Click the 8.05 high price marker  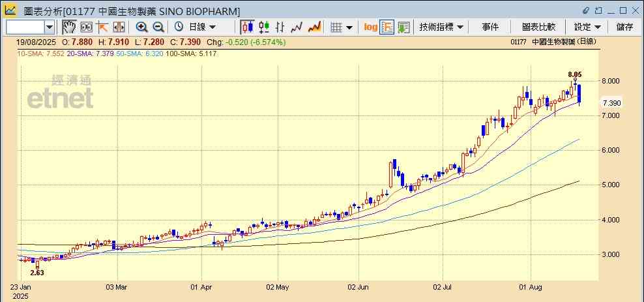(575, 74)
